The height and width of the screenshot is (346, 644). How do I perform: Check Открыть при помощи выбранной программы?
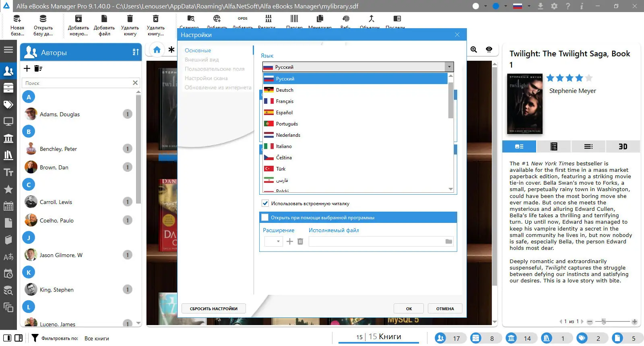click(265, 217)
